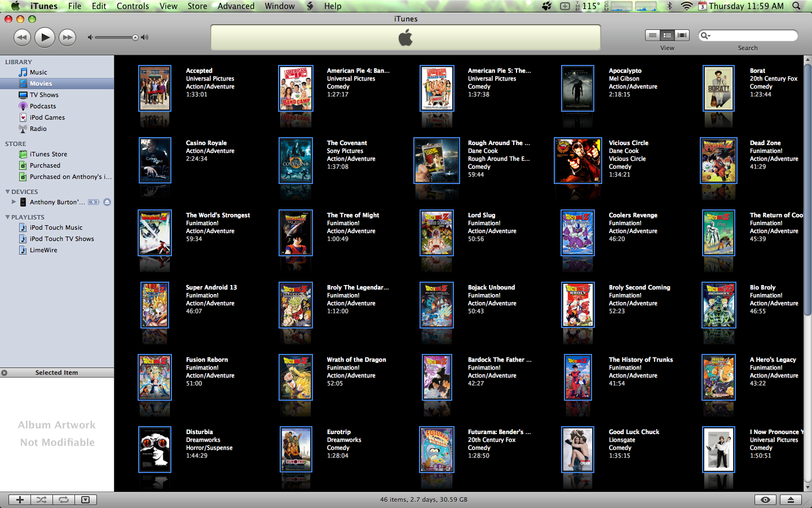Screen dimensions: 812x508
Task: Collapse the DEVICES section
Action: click(x=7, y=192)
